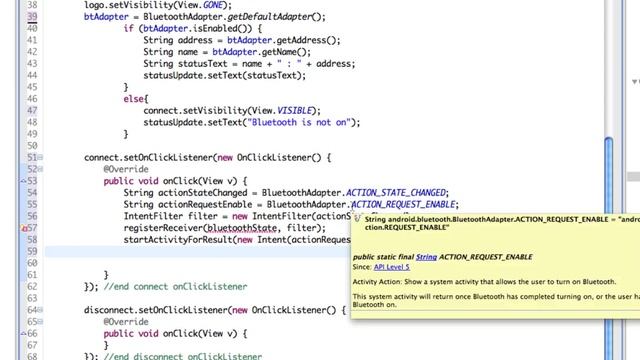The width and height of the screenshot is (640, 360).
Task: Click statusUpdate.setText(statusText) on line 44
Action: pos(224,76)
